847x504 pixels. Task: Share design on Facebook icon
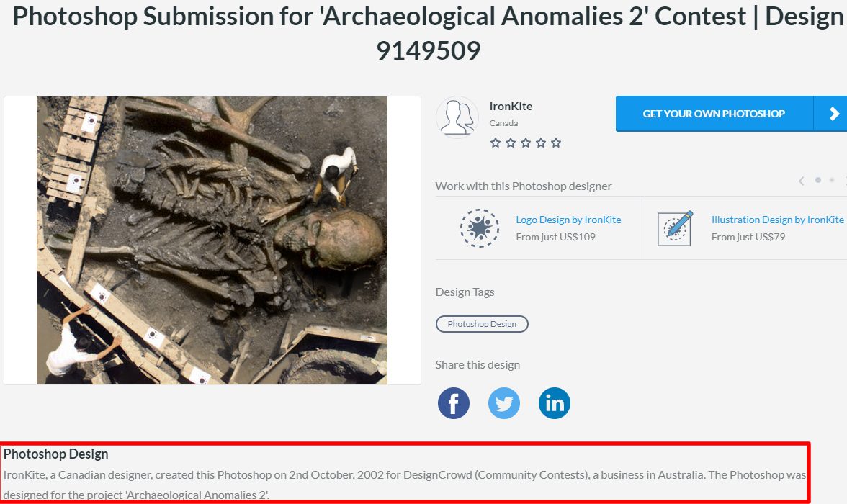point(453,403)
